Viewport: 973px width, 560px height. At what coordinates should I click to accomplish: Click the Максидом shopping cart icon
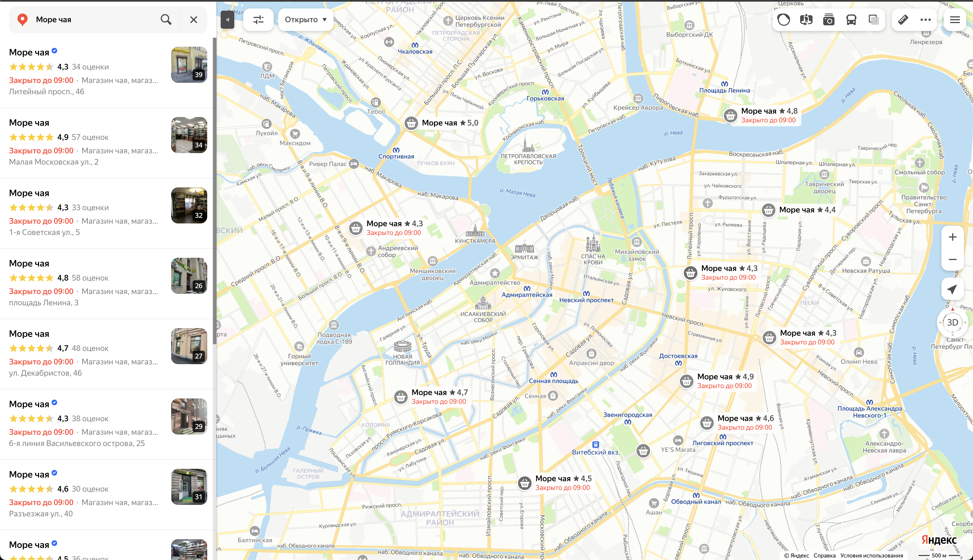tap(295, 134)
